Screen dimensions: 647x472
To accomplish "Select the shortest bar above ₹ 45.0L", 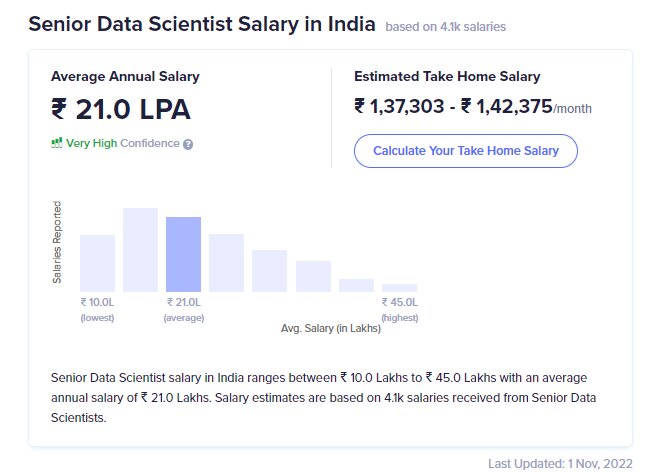I will tap(399, 288).
